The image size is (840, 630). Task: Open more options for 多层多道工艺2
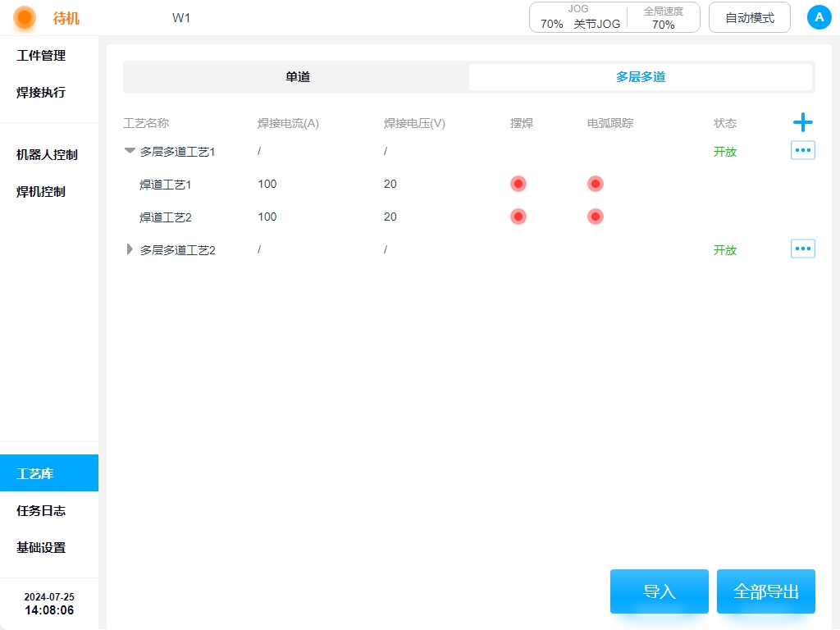click(802, 249)
